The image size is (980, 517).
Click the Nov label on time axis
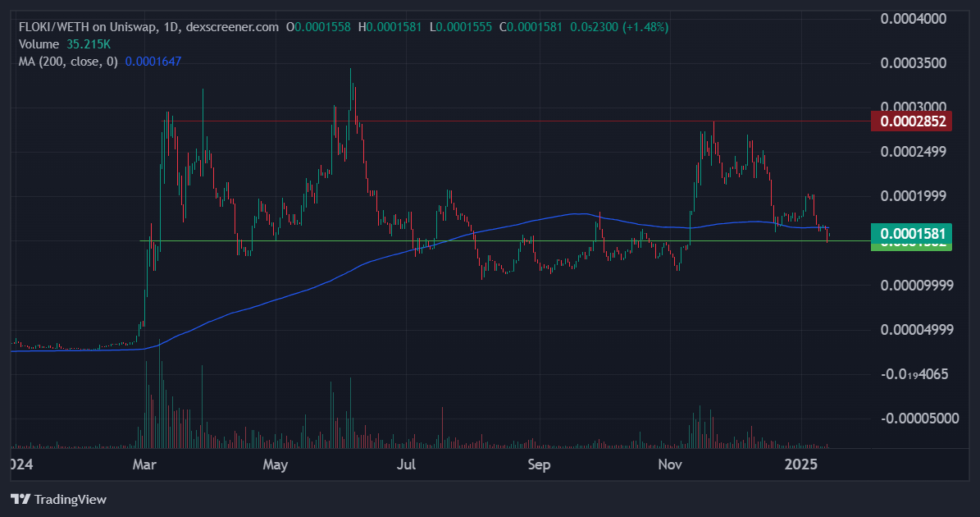670,464
